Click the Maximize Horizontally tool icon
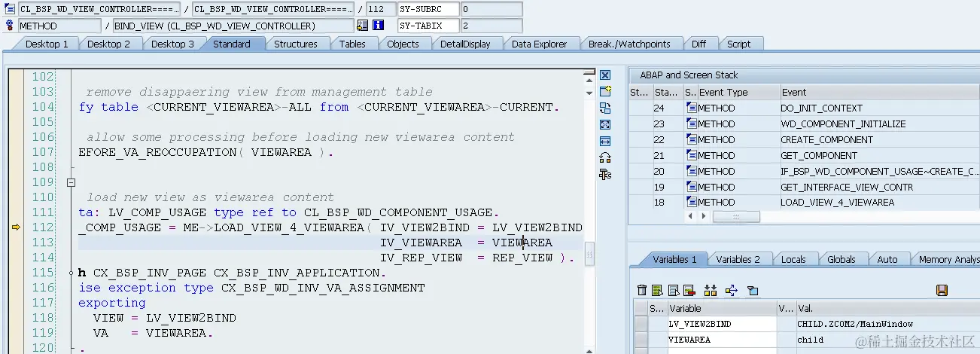The image size is (980, 354). pyautogui.click(x=605, y=141)
